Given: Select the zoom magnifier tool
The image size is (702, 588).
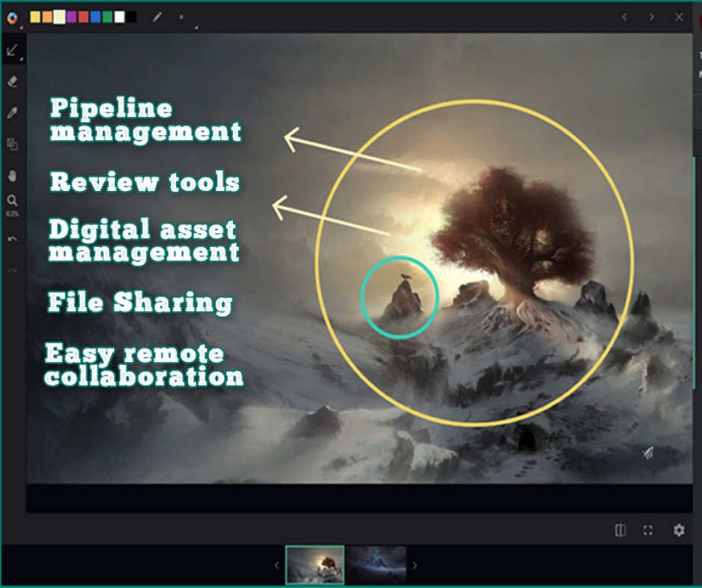Looking at the screenshot, I should 12,200.
